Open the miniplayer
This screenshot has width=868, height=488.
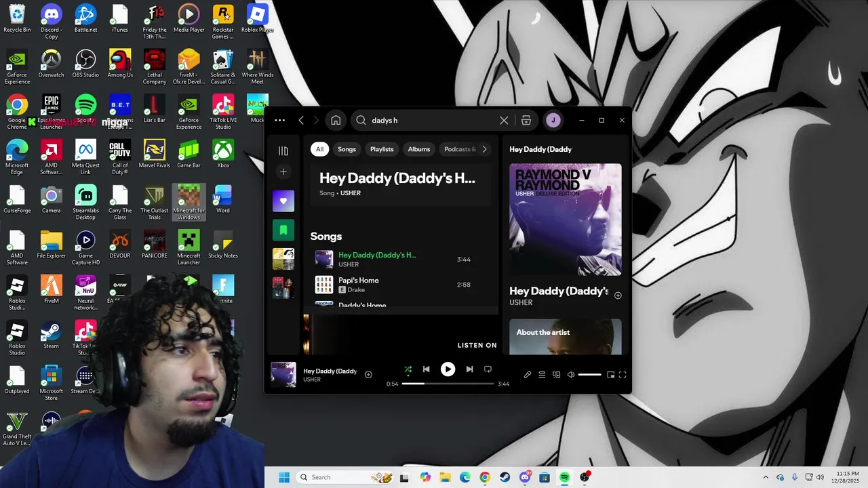tap(610, 375)
